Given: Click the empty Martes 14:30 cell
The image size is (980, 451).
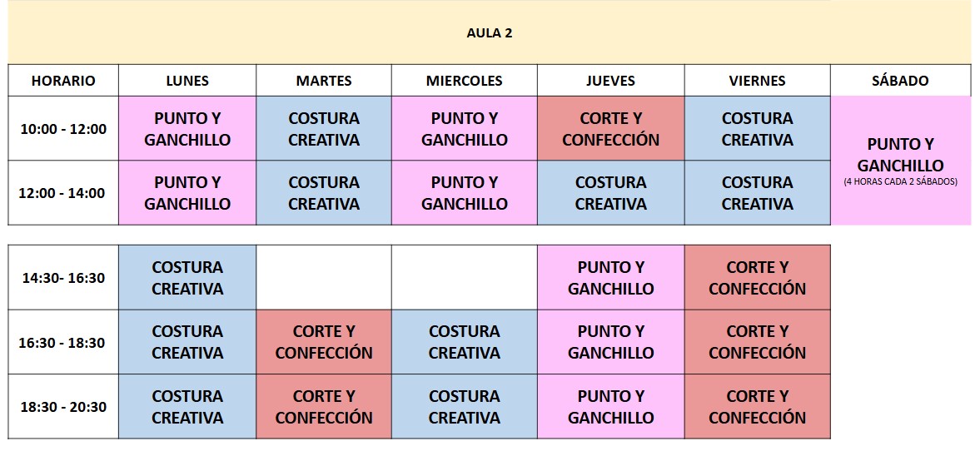Looking at the screenshot, I should (324, 277).
